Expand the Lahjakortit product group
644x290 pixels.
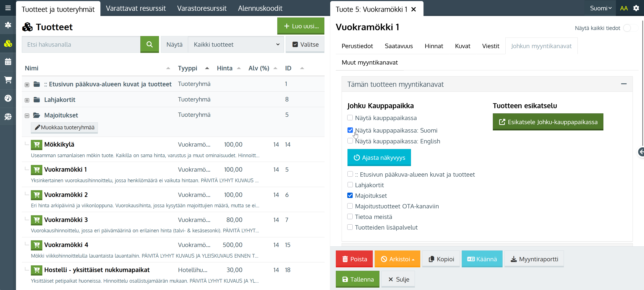pyautogui.click(x=27, y=100)
